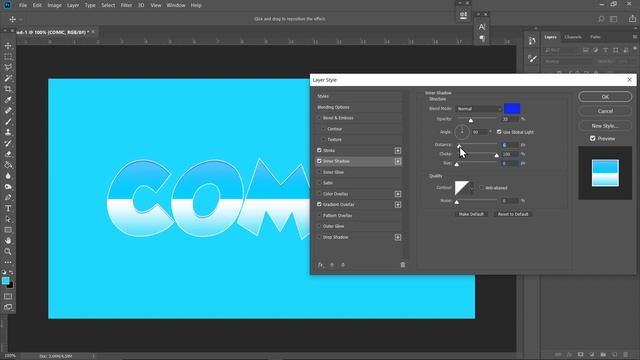Click the Choke slider handle

pos(496,156)
